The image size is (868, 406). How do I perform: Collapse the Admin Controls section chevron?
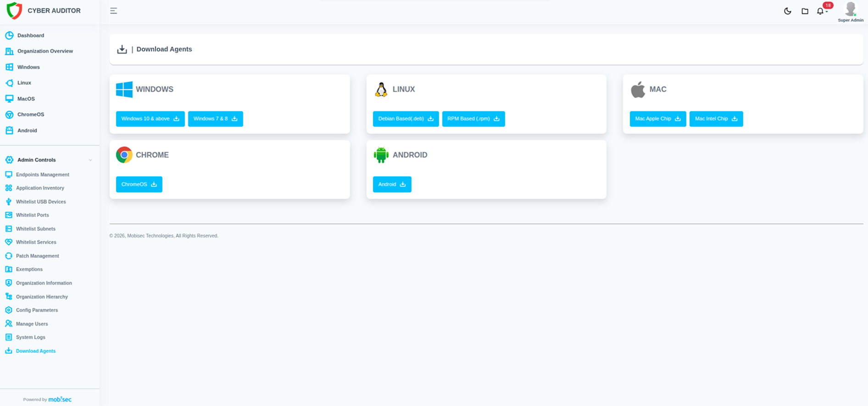(x=90, y=160)
